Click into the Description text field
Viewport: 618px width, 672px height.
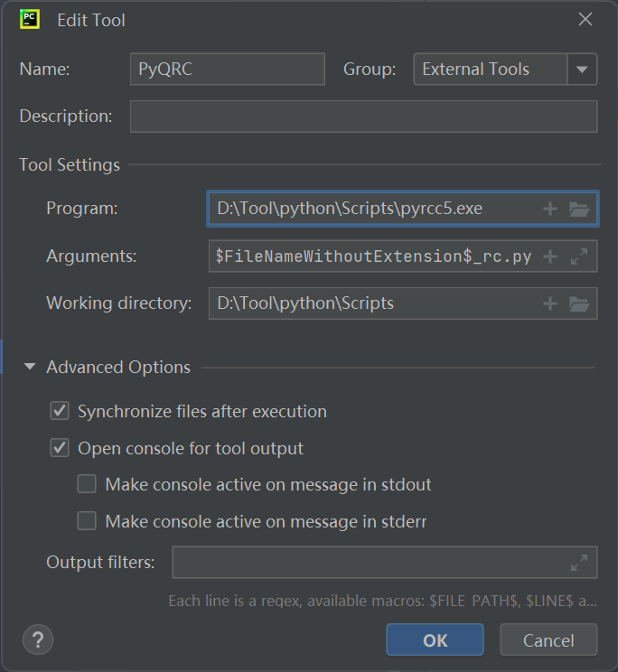click(363, 117)
